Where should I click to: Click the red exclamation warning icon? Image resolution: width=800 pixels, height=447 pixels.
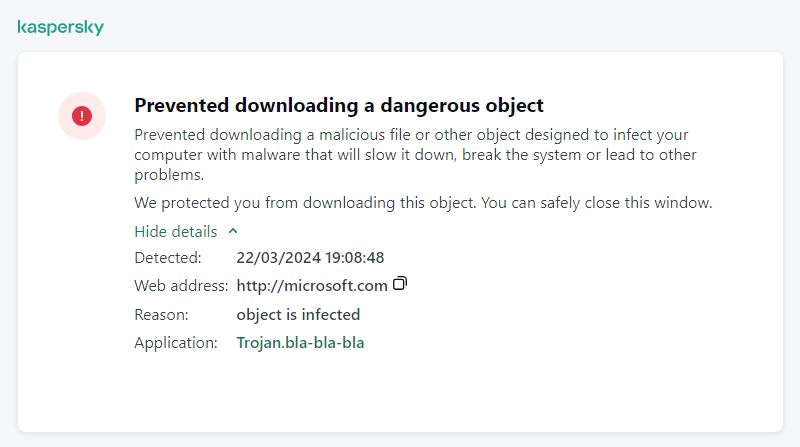click(82, 115)
